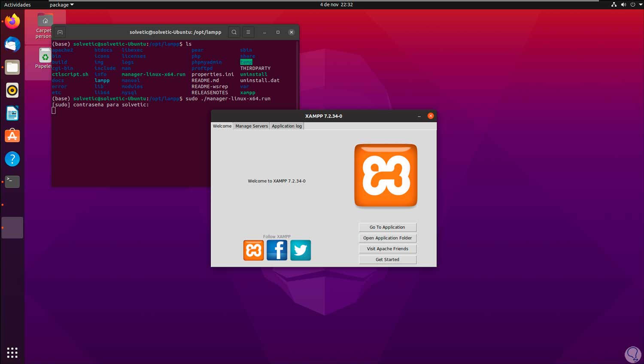Open the Papelera trash folder on the desktop

pyautogui.click(x=45, y=55)
